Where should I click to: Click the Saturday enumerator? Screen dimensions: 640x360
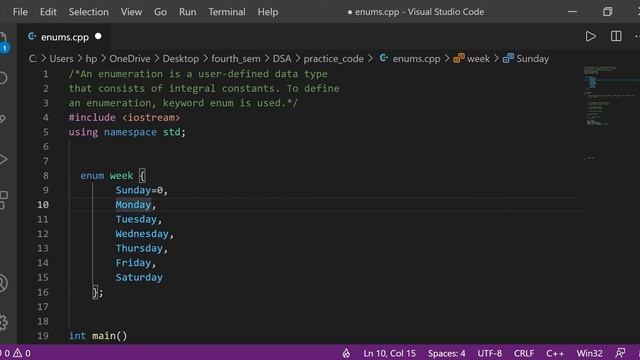139,278
